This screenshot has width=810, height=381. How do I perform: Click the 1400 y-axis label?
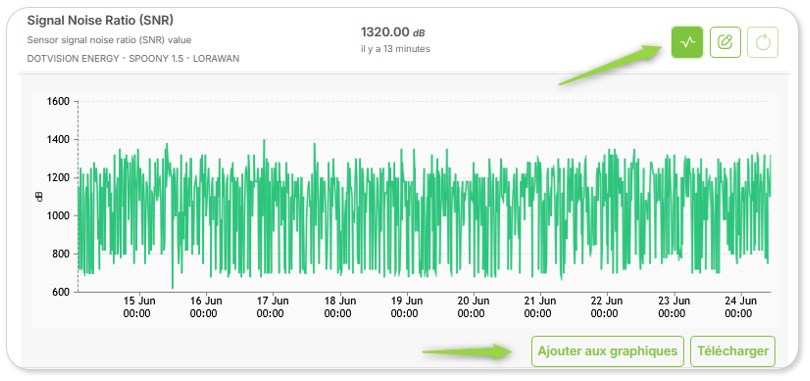(x=58, y=139)
